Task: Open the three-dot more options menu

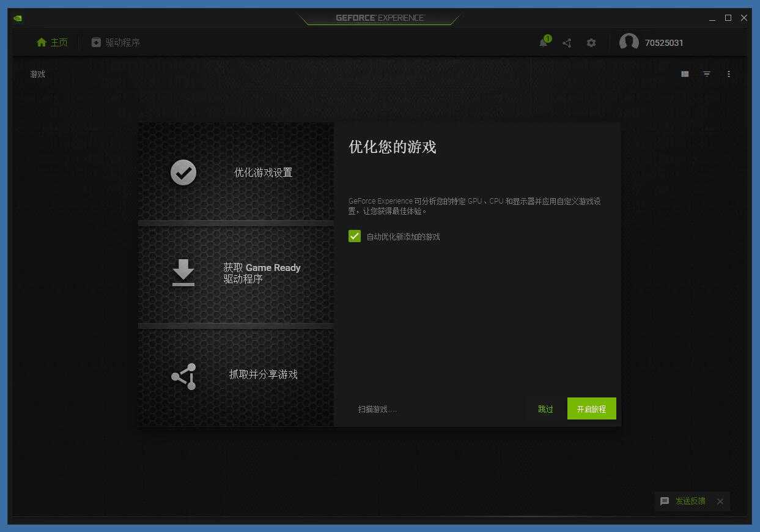Action: click(729, 74)
